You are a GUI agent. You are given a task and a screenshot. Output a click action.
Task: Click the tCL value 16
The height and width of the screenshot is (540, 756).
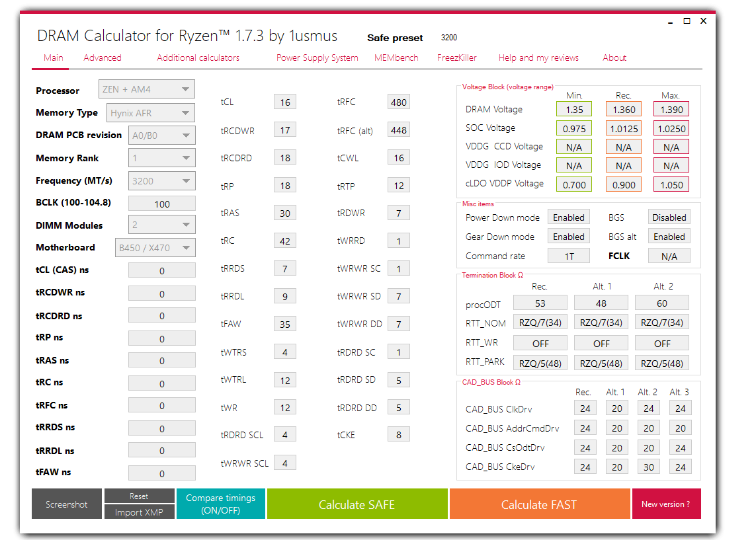click(285, 102)
